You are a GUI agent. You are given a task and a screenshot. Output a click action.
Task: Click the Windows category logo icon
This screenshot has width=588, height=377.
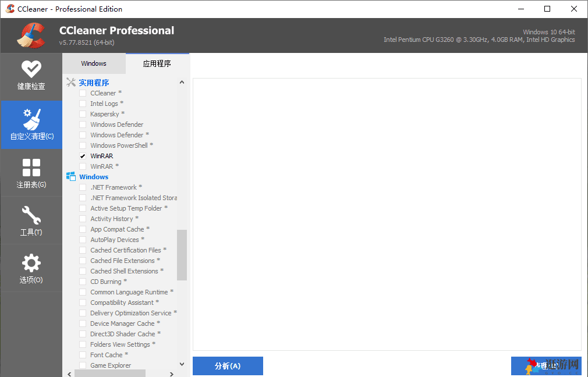(71, 177)
